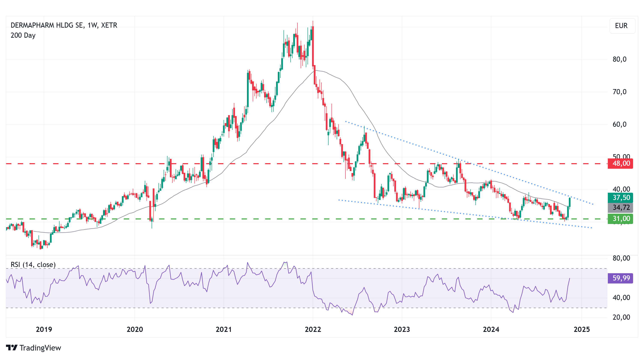Click the gray 34,72 moving average label

[x=620, y=207]
